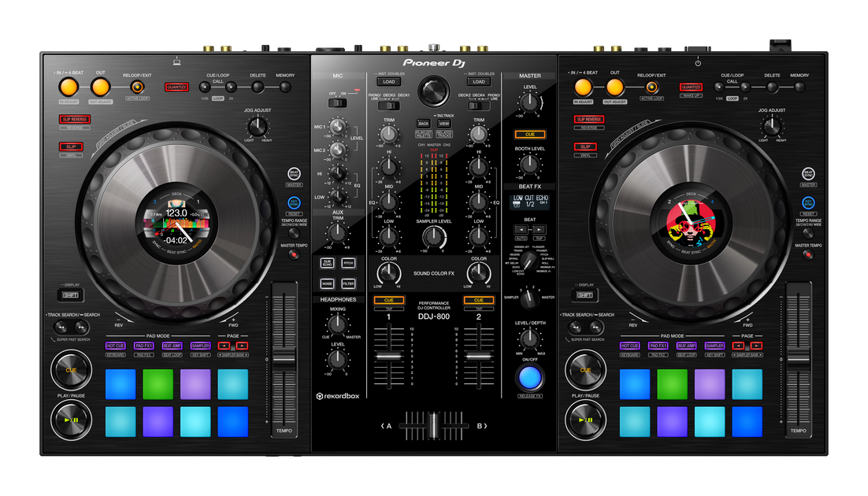Screen dimensions: 868x496
Task: Flip the SAMPLER/MASTER cue selector switch
Action: pos(529,298)
